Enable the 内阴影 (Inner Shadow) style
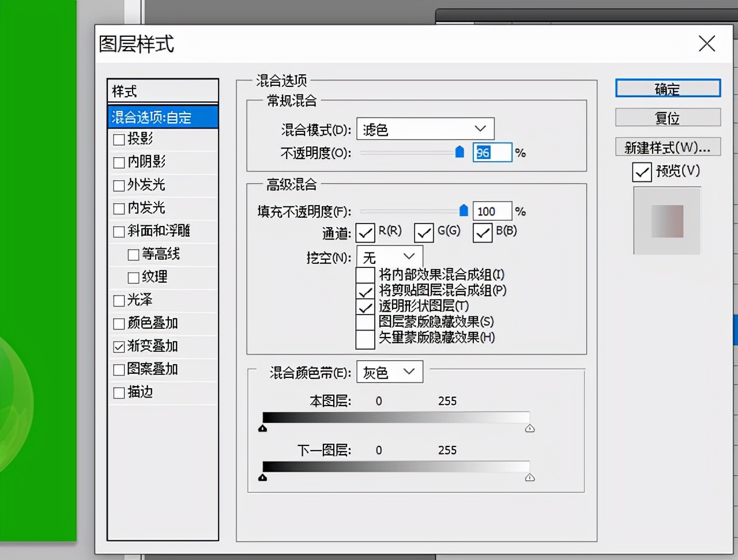 (119, 162)
